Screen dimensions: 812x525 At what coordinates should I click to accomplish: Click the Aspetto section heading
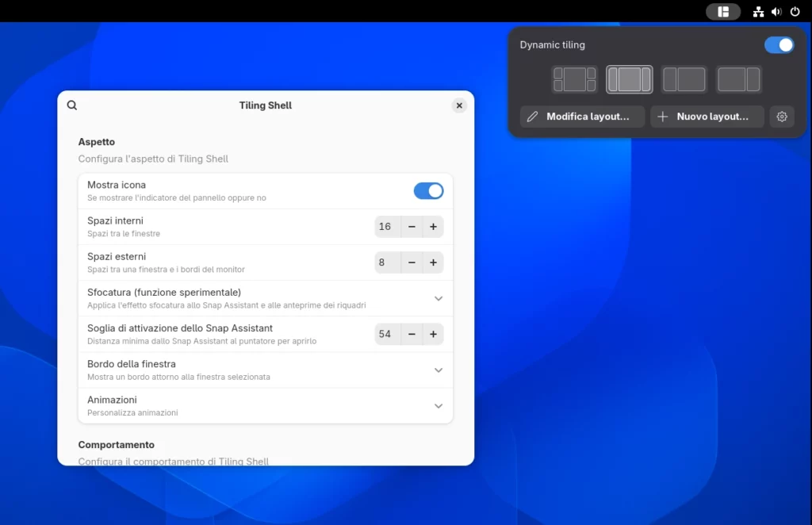point(96,142)
